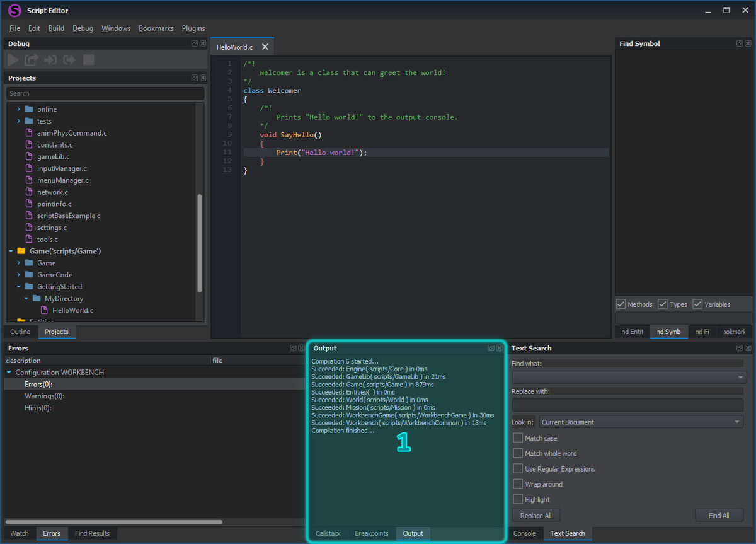Click the Run To Cursor arrow icon

(31, 59)
